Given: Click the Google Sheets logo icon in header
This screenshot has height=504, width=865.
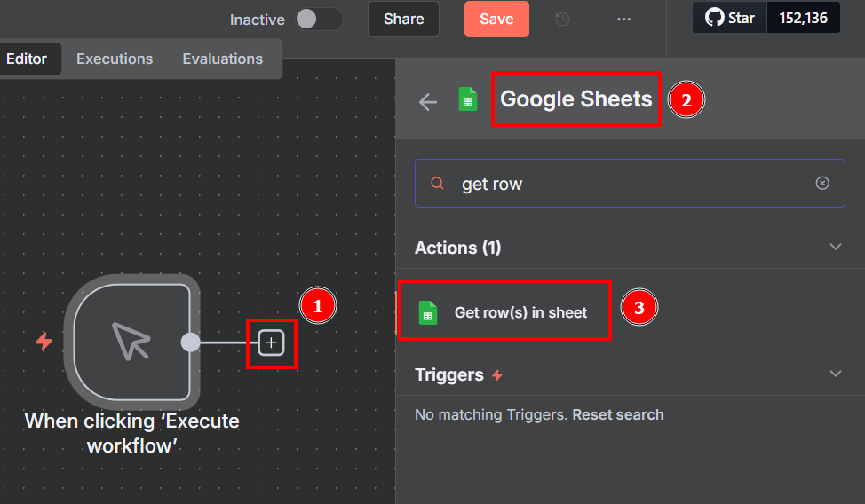Looking at the screenshot, I should click(x=468, y=99).
